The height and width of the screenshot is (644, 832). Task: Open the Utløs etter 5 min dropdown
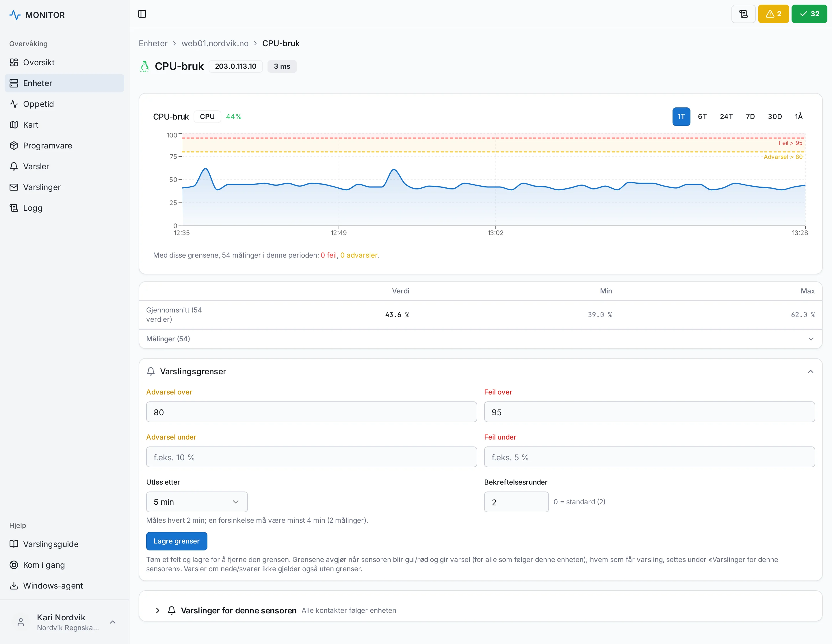(197, 502)
